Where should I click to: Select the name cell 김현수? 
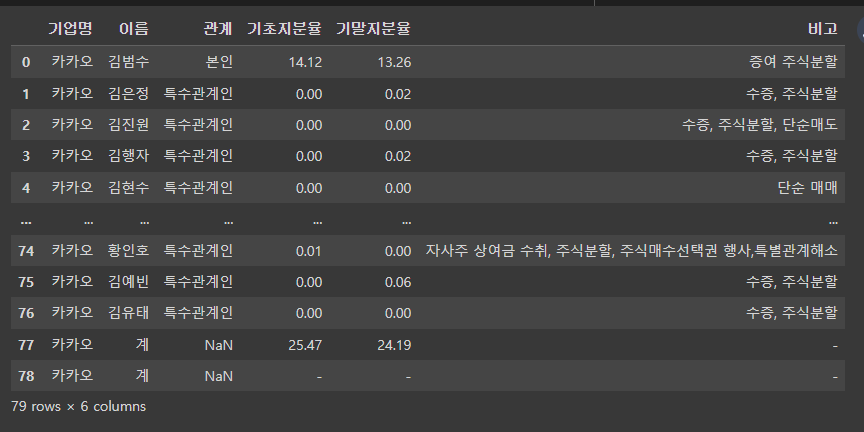tap(128, 187)
